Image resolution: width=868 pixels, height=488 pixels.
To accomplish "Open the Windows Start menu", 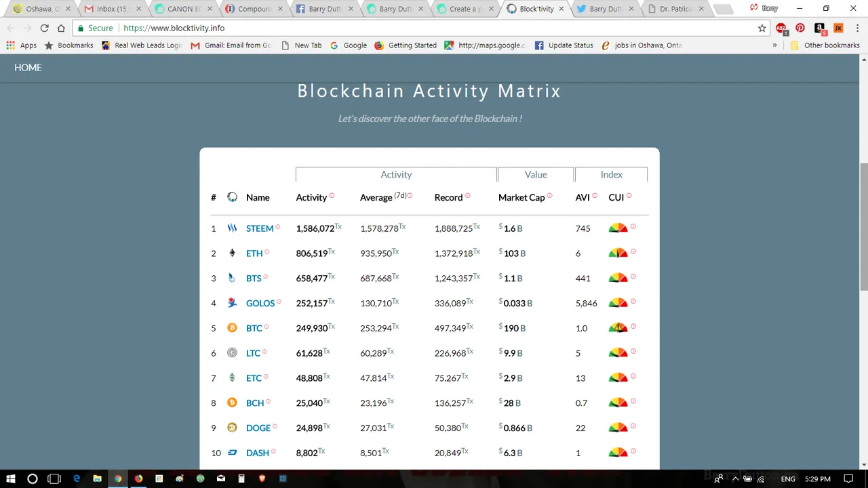I will click(11, 479).
